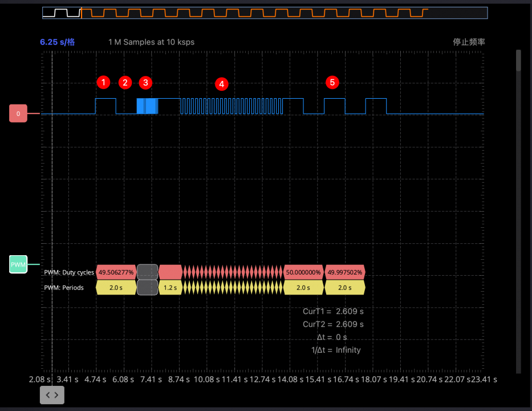Select the 50.000000% duty cycle bubble

pyautogui.click(x=303, y=272)
